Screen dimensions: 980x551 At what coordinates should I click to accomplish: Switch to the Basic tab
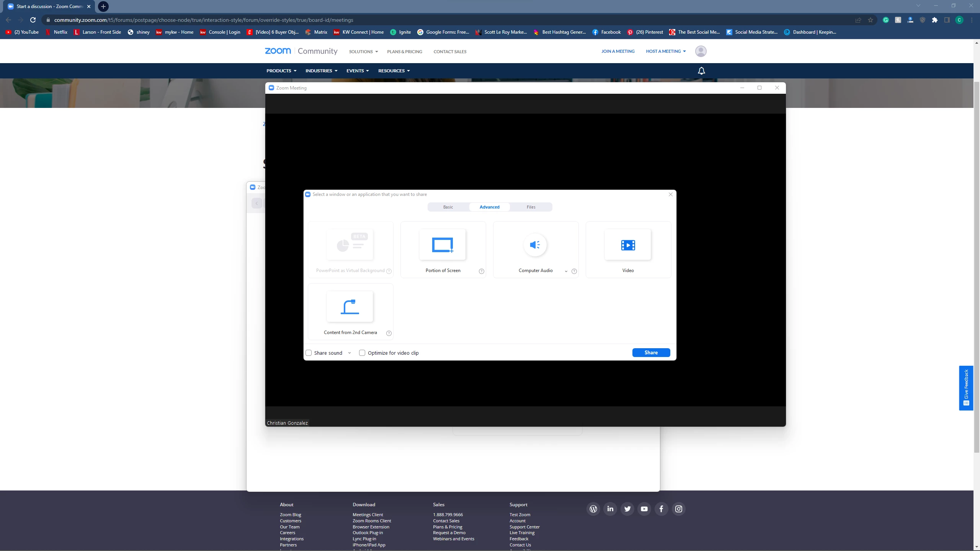(448, 207)
